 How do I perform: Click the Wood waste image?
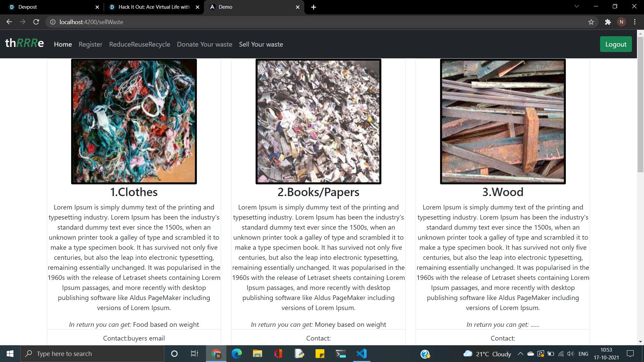pyautogui.click(x=502, y=121)
